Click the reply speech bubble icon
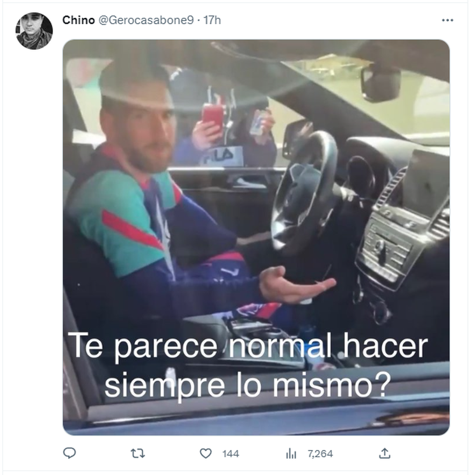The height and width of the screenshot is (475, 476). click(x=69, y=453)
